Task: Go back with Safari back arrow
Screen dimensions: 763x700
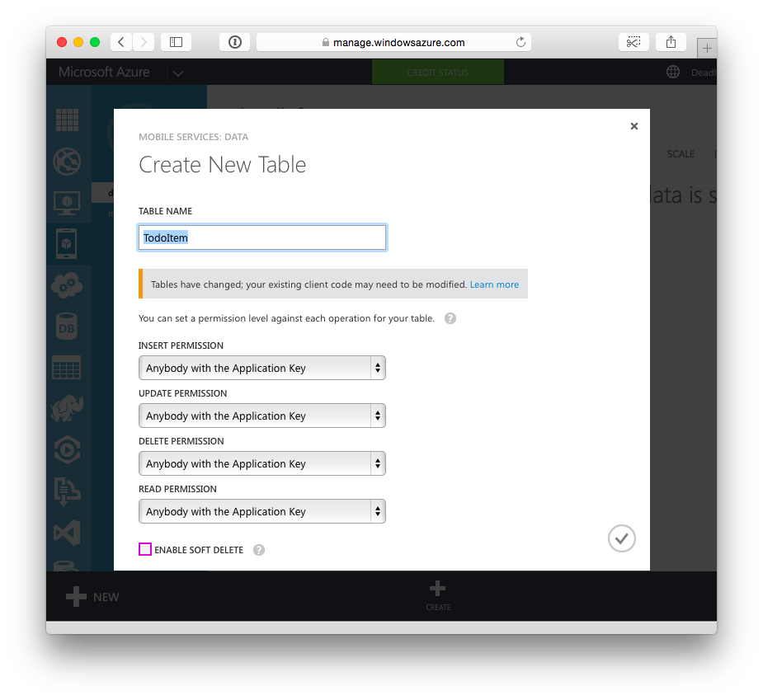Action: (x=121, y=42)
